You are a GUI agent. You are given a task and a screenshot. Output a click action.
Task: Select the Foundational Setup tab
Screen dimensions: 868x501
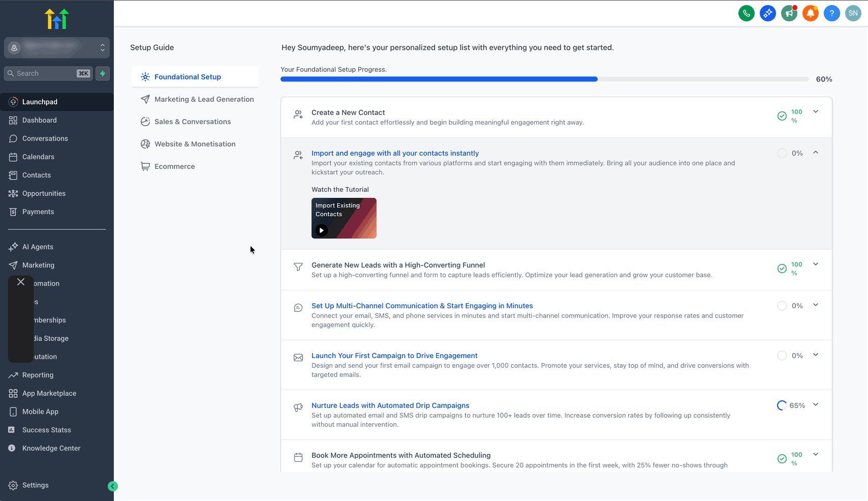[195, 77]
